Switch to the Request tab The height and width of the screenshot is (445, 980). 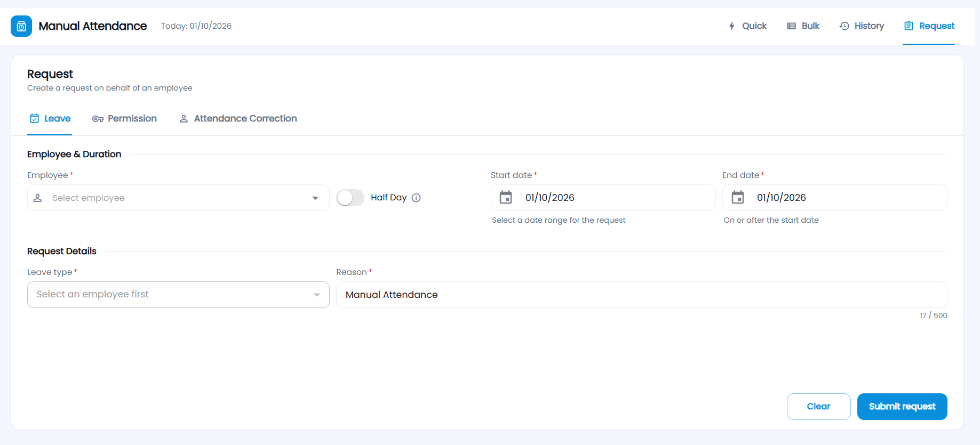click(x=929, y=26)
